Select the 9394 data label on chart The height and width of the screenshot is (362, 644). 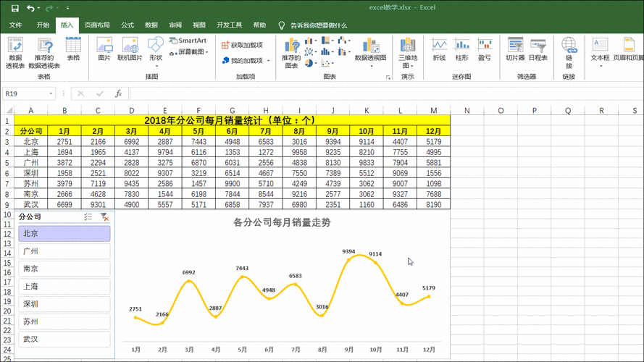tap(348, 251)
